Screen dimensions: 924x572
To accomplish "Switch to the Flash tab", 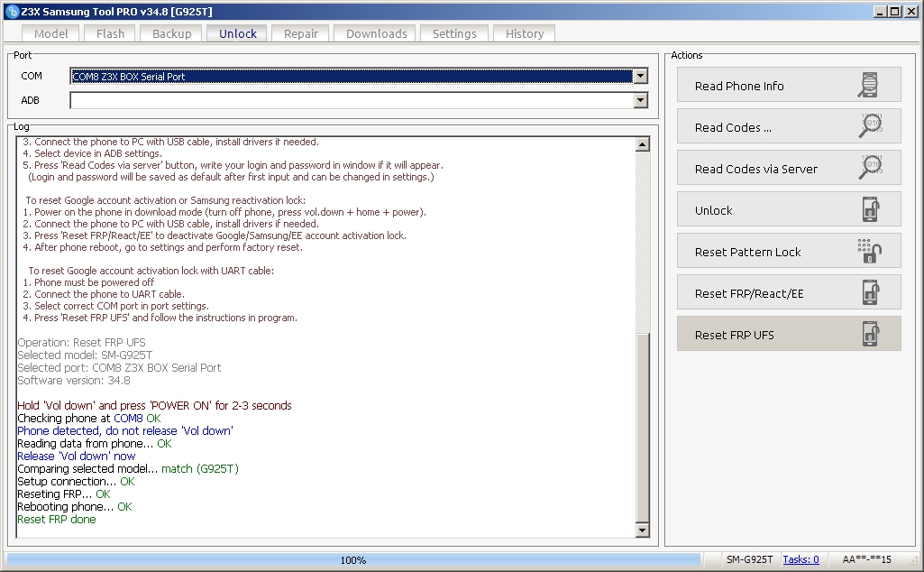I will (x=111, y=33).
